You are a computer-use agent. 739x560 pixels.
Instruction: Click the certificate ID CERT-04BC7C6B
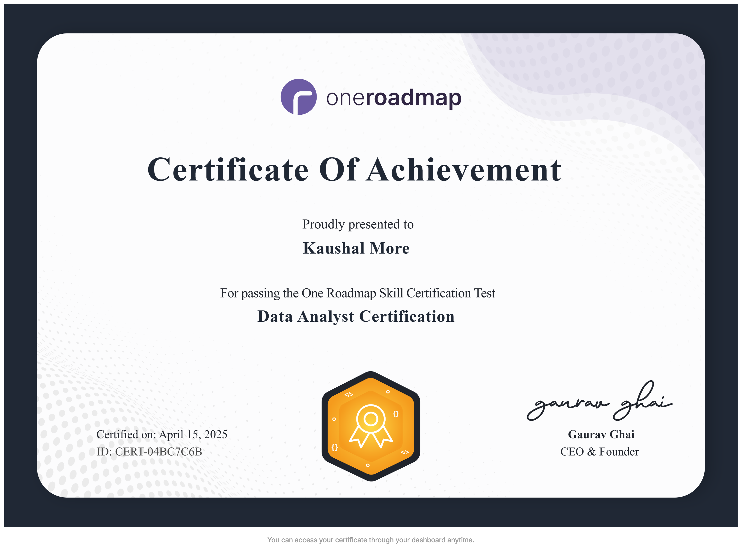pyautogui.click(x=149, y=452)
